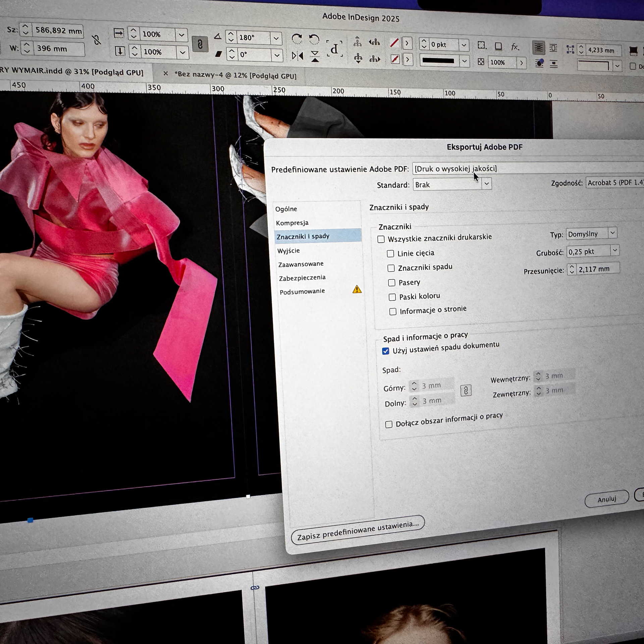The height and width of the screenshot is (644, 644).
Task: Click the Flip Vertical icon
Action: [315, 56]
